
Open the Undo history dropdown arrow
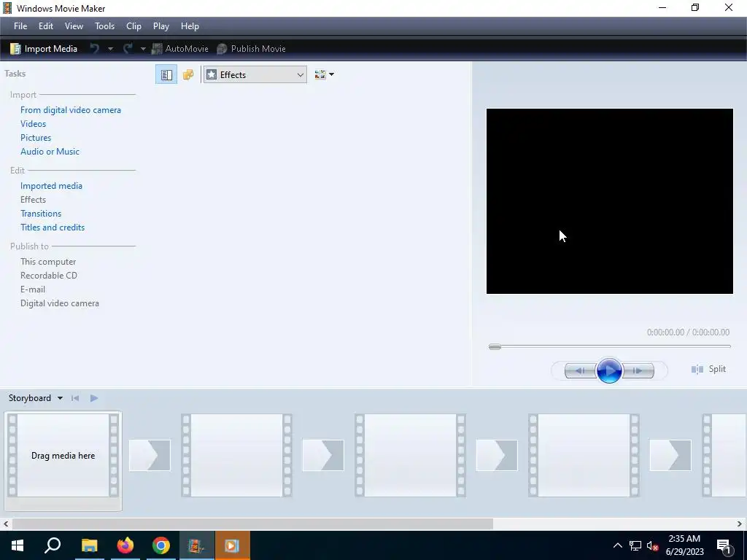click(x=110, y=49)
